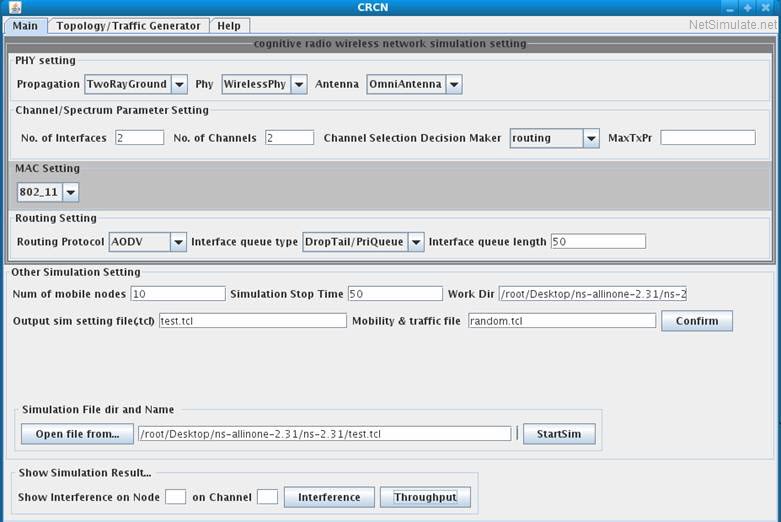The height and width of the screenshot is (522, 781).
Task: Click the Interface queue length field
Action: point(598,242)
